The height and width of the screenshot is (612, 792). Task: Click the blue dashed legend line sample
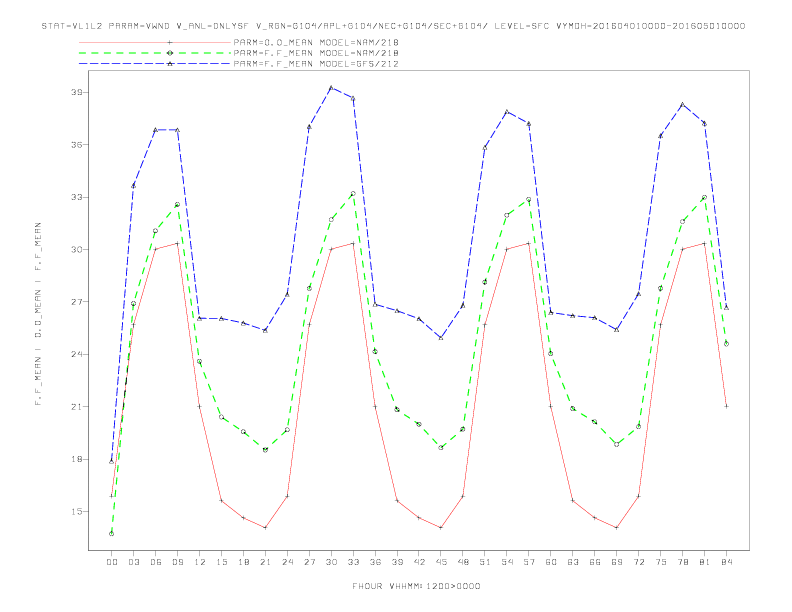point(155,64)
